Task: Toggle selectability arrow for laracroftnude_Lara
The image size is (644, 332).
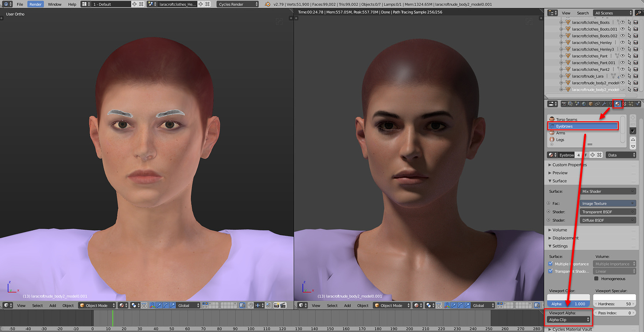Action: 629,76
